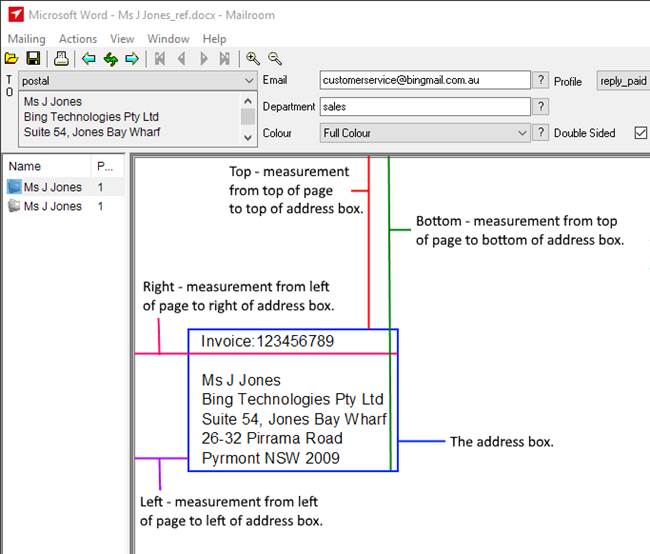Viewport: 650px width, 554px height.
Task: Open the Mailing menu
Action: (x=27, y=39)
